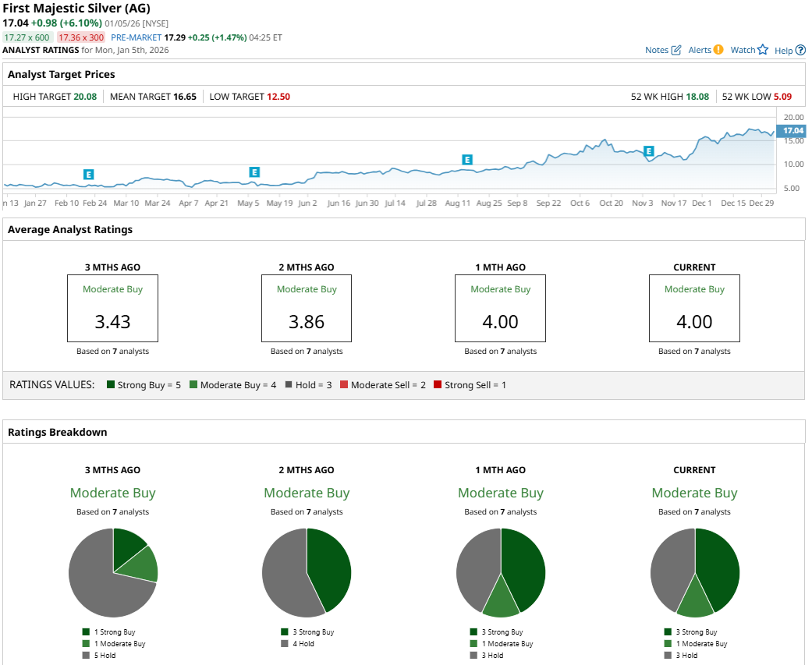Click the HIGH TARGET 20.08 value

[84, 97]
